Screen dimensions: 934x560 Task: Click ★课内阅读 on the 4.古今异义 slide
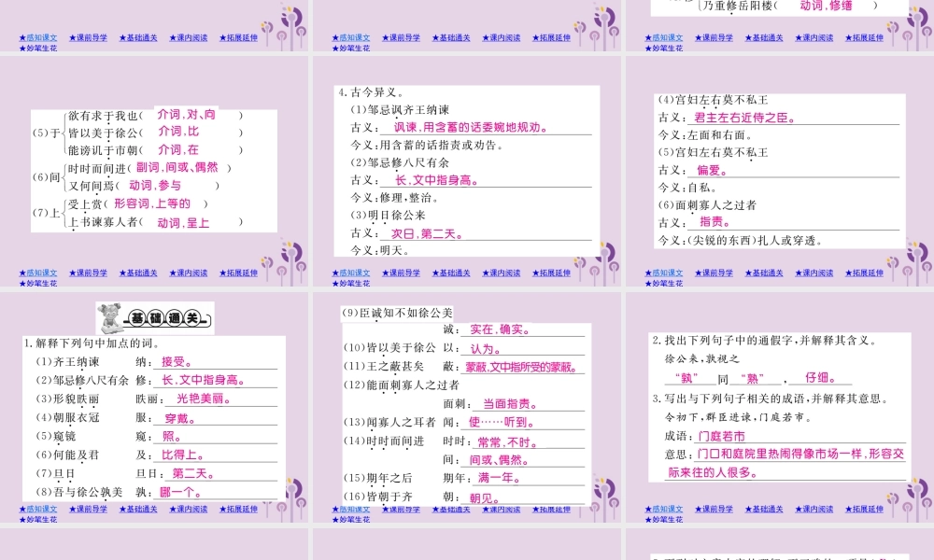click(501, 273)
